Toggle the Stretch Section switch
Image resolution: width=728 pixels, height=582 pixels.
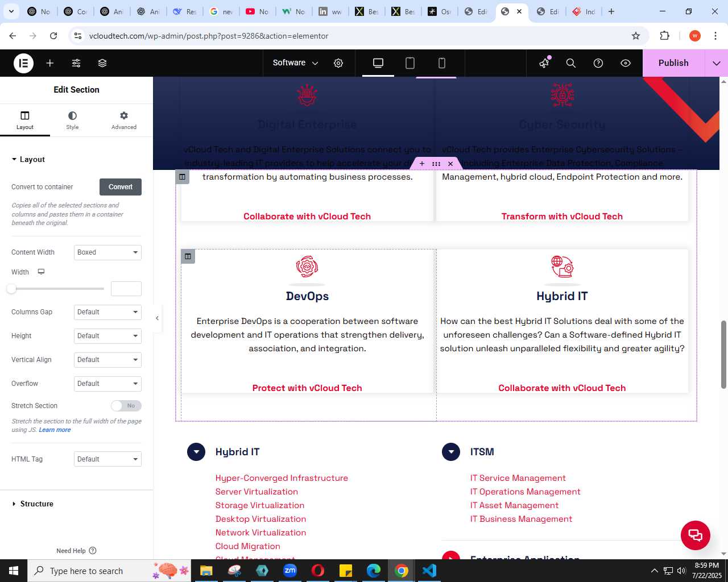[126, 406]
